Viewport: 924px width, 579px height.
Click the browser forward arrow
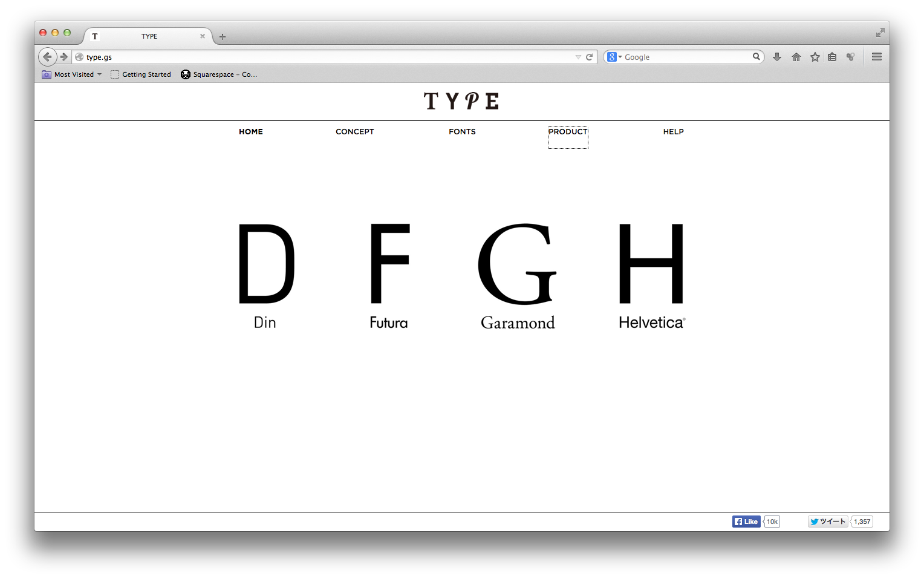coord(64,57)
